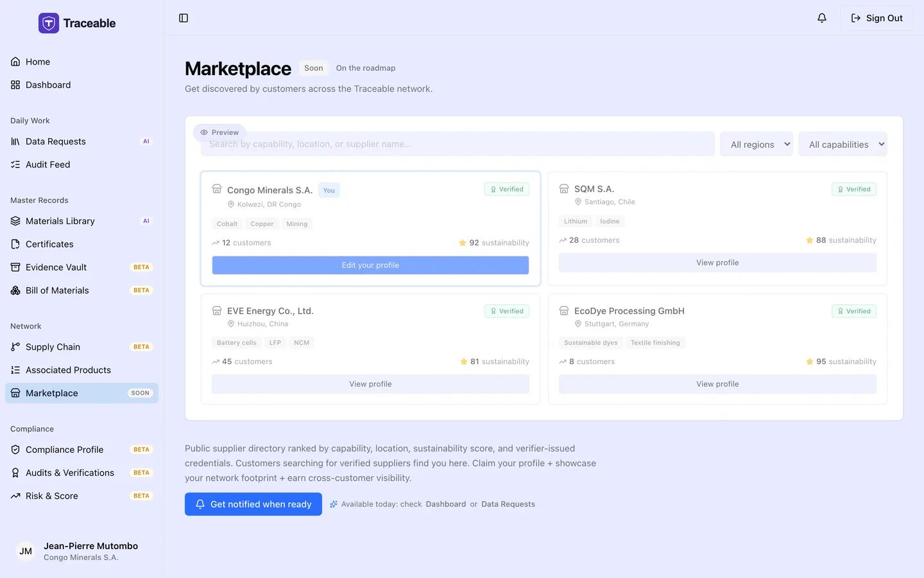Open notifications bell icon
The height and width of the screenshot is (578, 924).
click(822, 18)
